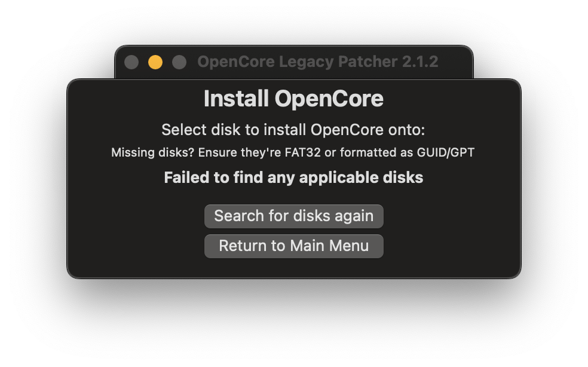Click the rightmost gray traffic light control
The image size is (588, 367).
(179, 62)
